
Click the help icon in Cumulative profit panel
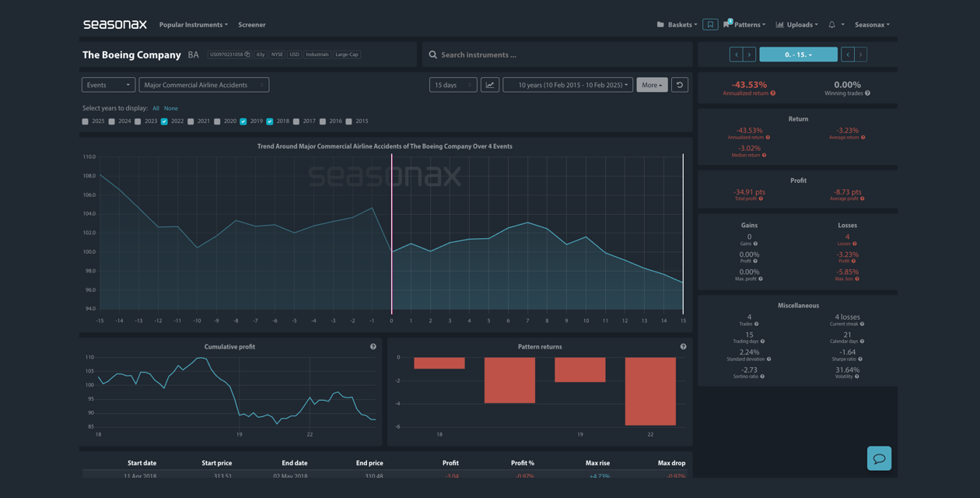pyautogui.click(x=373, y=347)
